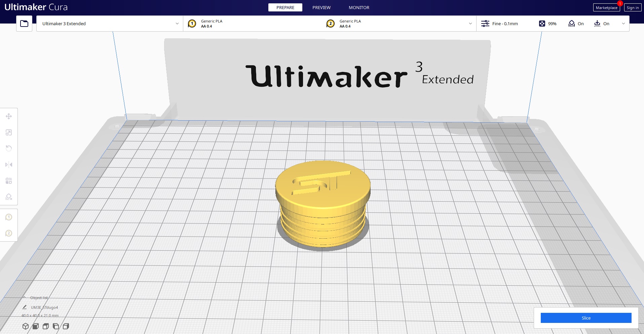Screen dimensions: 644x334
Task: Open the Marketplace
Action: [x=606, y=8]
